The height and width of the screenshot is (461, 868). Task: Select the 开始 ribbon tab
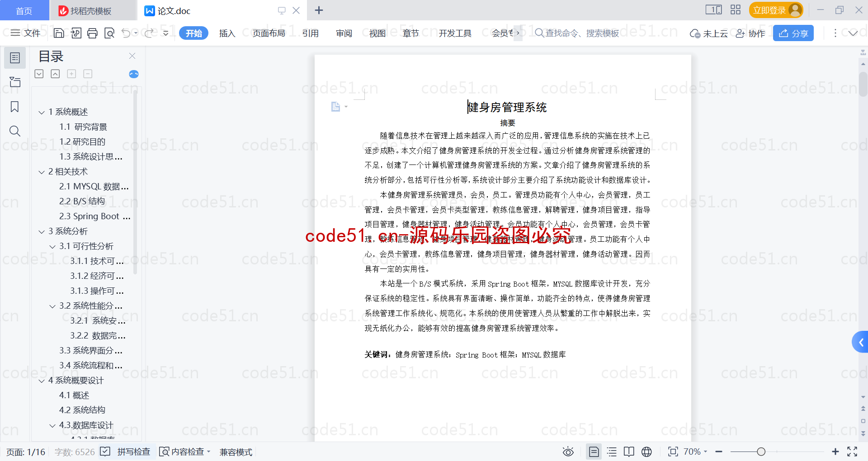193,33
